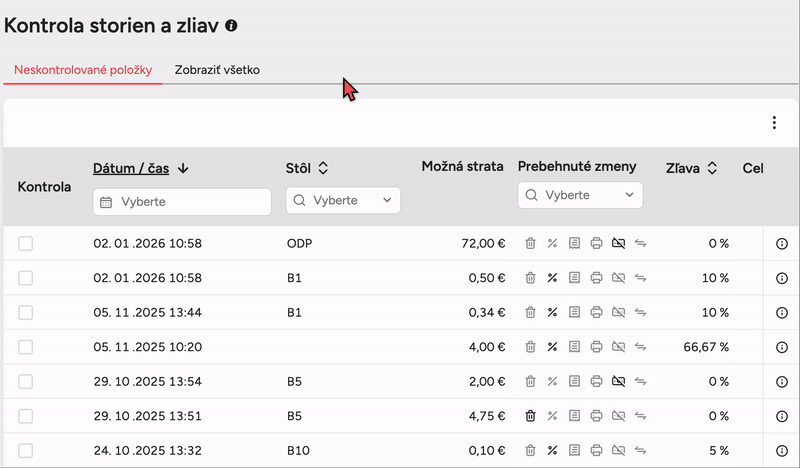Click the trash icon in the 4,75 € row
Screen dimensions: 800x468
click(x=531, y=416)
